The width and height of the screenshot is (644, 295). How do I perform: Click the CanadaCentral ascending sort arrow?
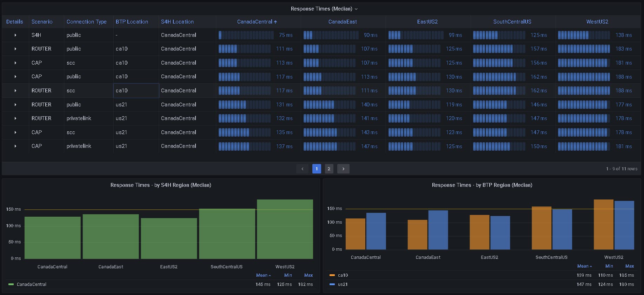coord(275,22)
